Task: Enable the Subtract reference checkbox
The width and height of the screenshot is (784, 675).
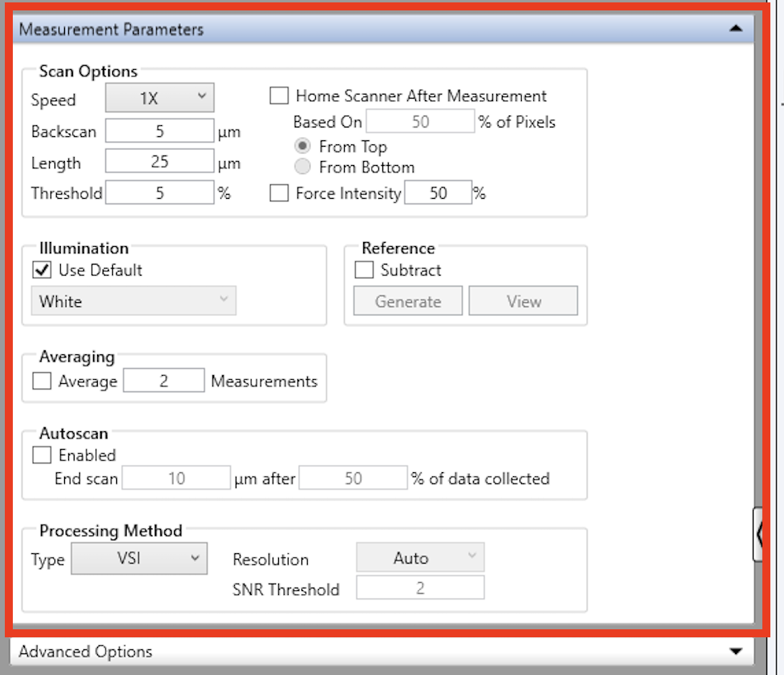Action: [364, 270]
